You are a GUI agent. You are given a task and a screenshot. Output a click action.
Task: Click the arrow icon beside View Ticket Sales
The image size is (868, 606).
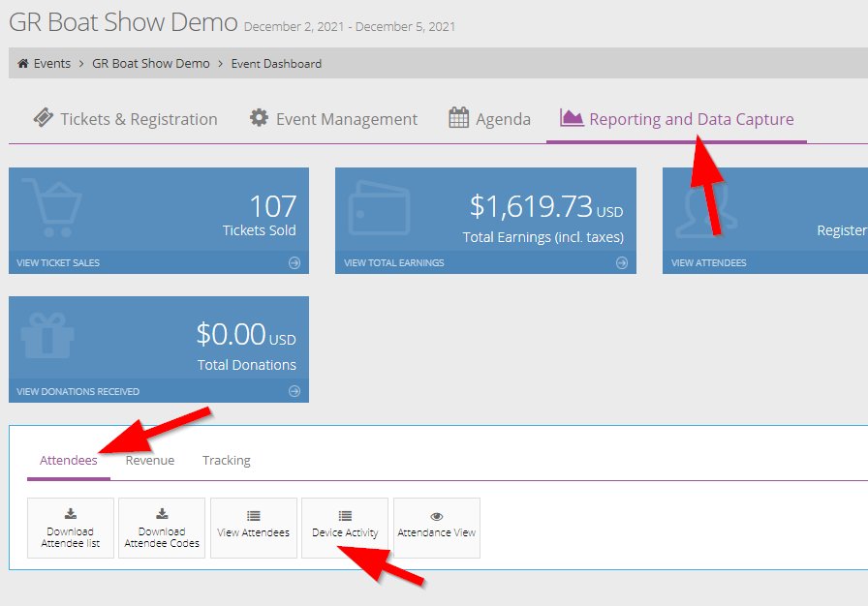(x=294, y=262)
